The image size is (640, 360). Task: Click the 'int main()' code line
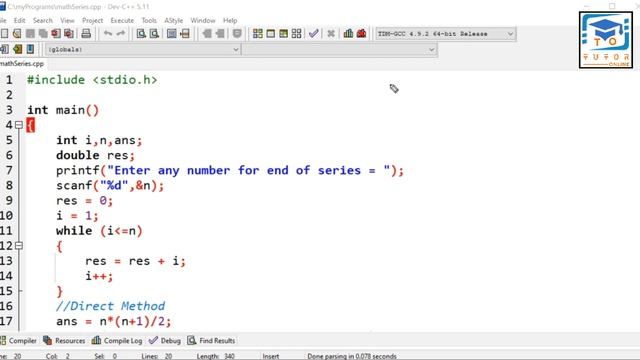tap(63, 110)
